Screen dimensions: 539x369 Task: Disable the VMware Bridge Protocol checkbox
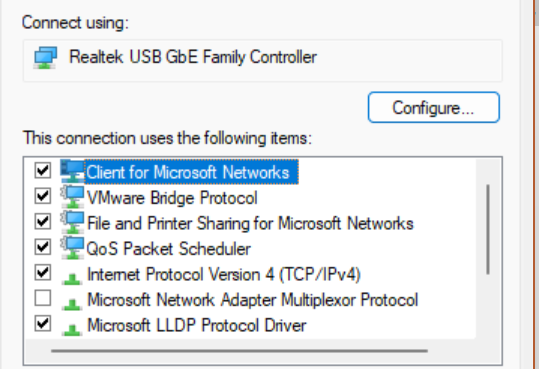43,196
